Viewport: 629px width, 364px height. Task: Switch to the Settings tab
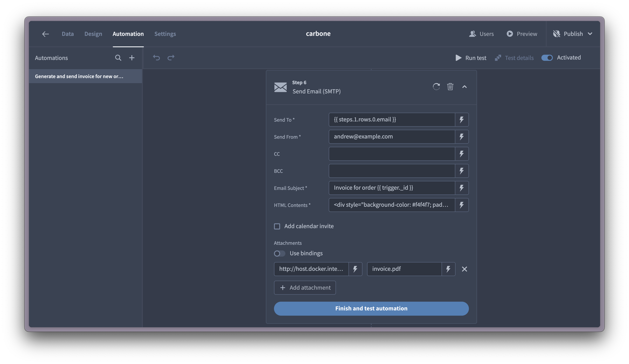(165, 34)
